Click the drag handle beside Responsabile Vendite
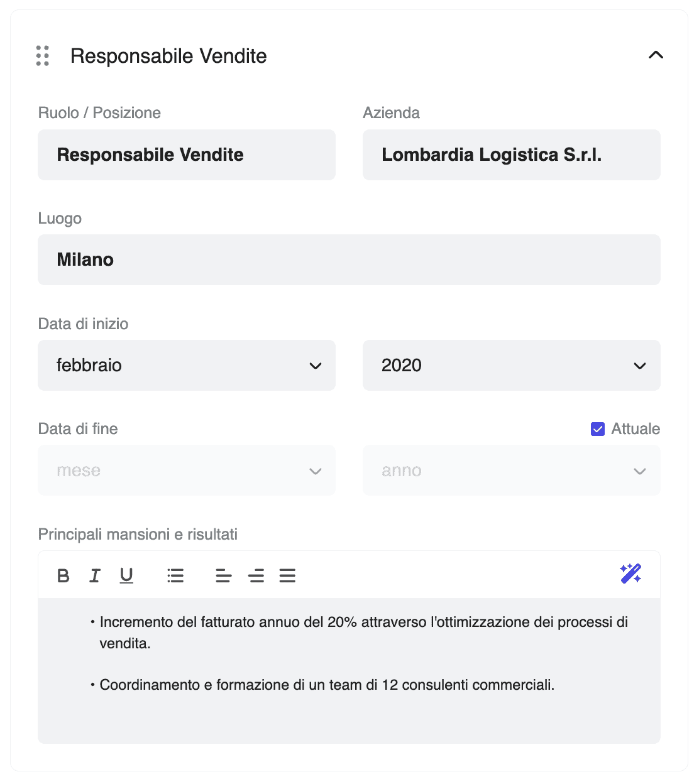This screenshot has width=699, height=784. [x=43, y=56]
